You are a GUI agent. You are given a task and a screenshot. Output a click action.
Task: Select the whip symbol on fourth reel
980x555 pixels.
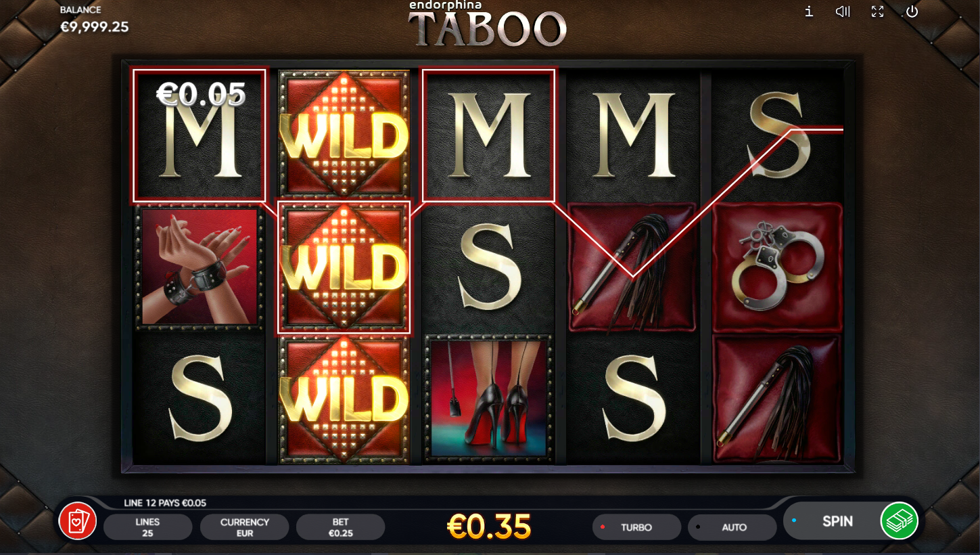pos(632,267)
